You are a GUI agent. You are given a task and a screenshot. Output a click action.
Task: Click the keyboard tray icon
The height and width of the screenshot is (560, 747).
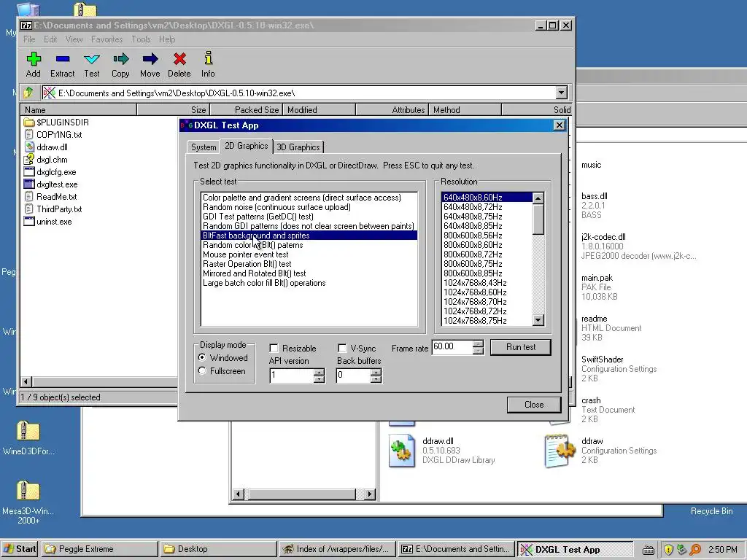pos(649,550)
